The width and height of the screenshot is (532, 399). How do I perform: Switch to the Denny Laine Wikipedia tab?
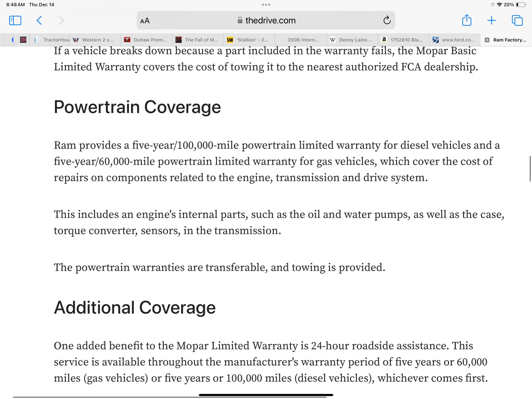click(x=352, y=40)
